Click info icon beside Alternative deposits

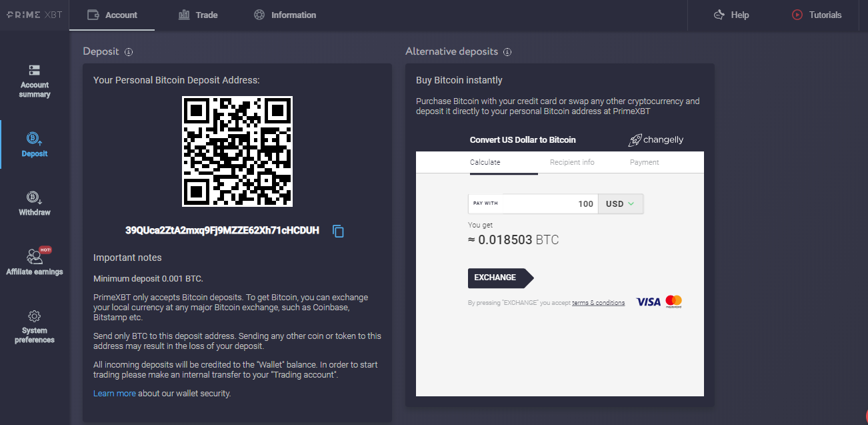point(507,52)
